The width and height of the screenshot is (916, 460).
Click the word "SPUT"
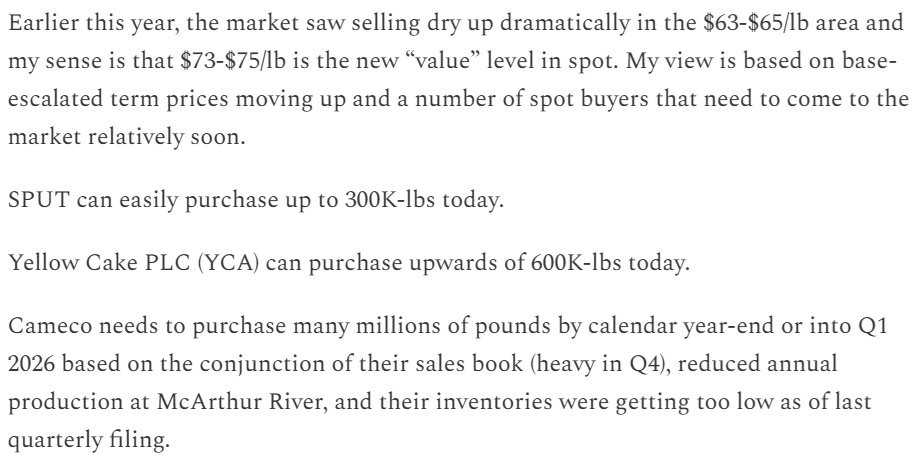point(39,200)
